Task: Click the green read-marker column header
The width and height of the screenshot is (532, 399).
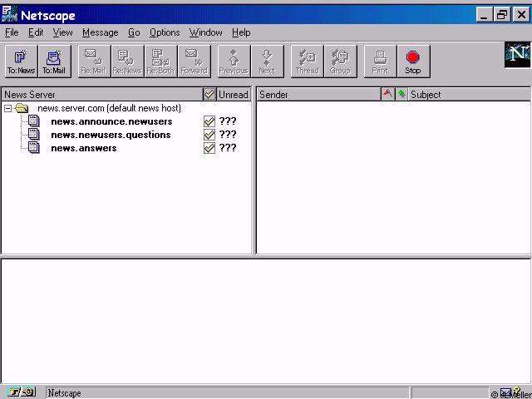Action: 401,94
